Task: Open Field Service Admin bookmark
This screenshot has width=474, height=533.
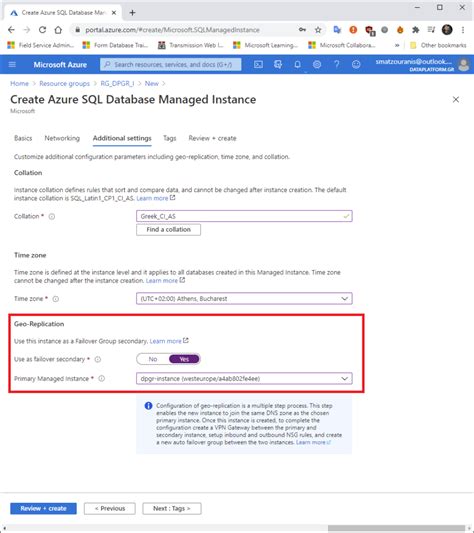Action: [x=40, y=45]
